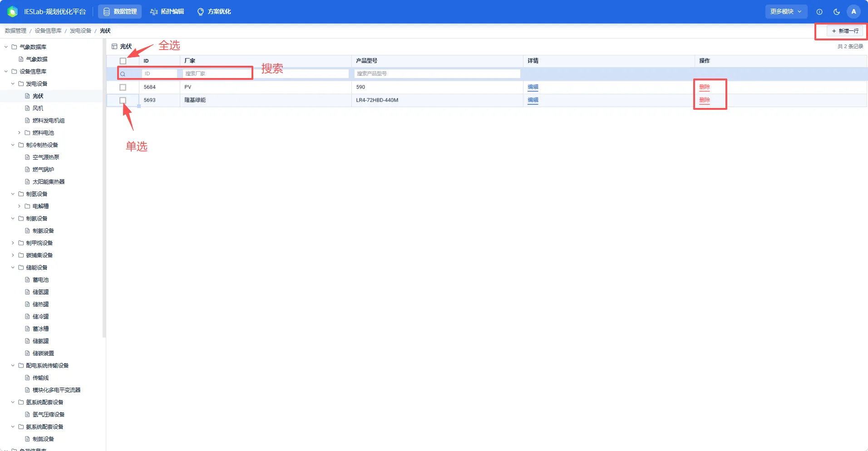Collapse the 制冷制热设备 tree folder
Image resolution: width=868 pixels, height=451 pixels.
13,145
